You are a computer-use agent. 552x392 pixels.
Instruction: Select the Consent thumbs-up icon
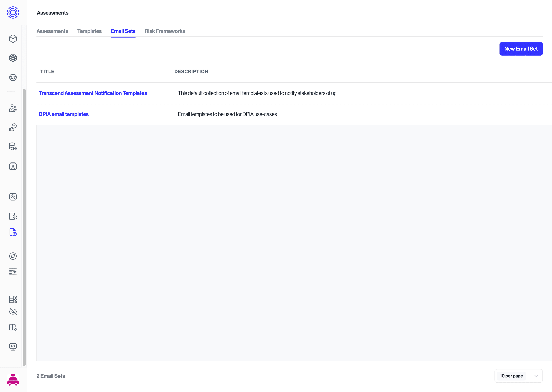click(13, 127)
